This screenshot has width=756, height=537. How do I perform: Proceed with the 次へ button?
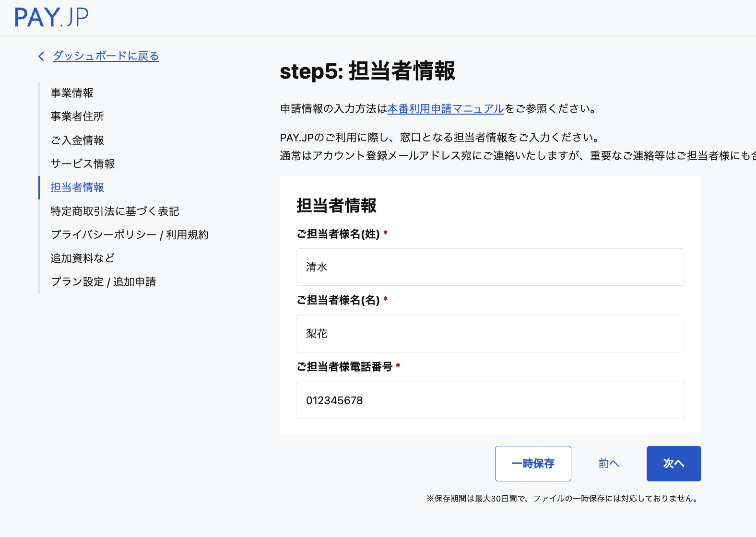pyautogui.click(x=673, y=464)
